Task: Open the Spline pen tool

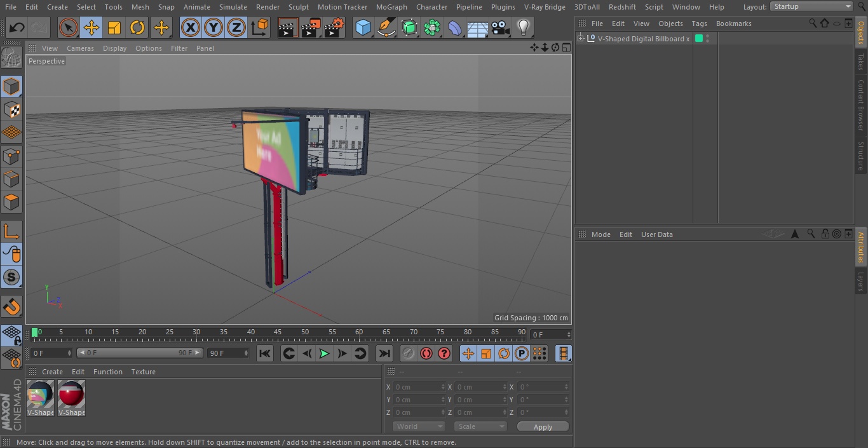Action: [386, 27]
